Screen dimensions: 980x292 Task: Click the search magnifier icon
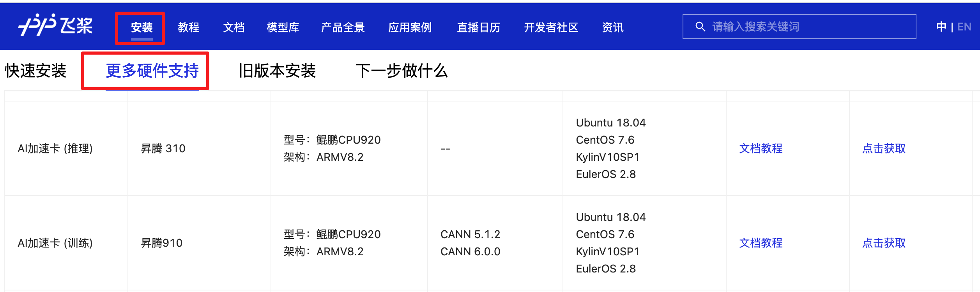point(700,26)
